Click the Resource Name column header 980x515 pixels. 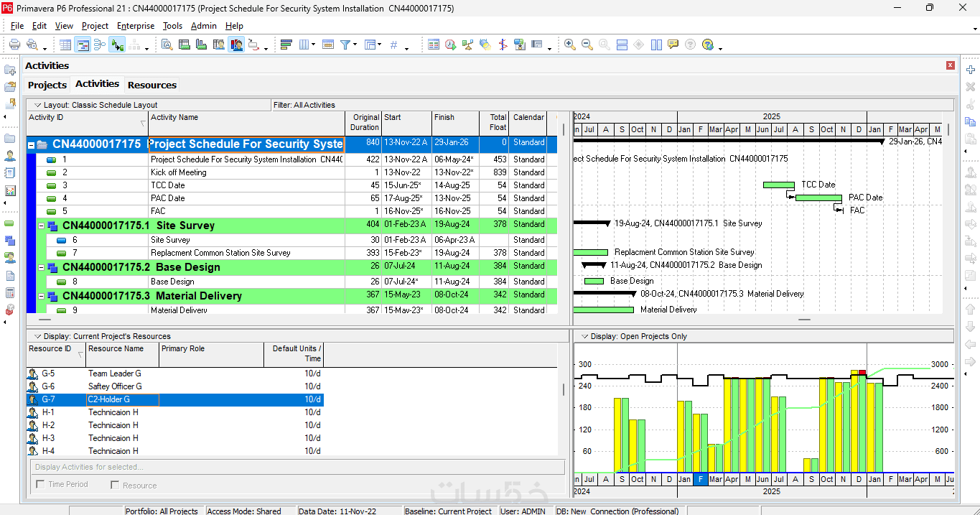pyautogui.click(x=116, y=349)
